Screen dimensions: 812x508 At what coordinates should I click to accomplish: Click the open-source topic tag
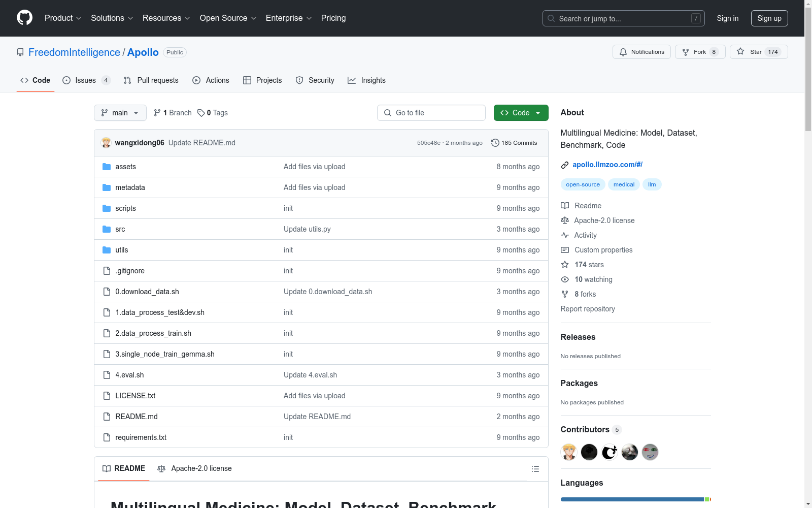point(583,184)
